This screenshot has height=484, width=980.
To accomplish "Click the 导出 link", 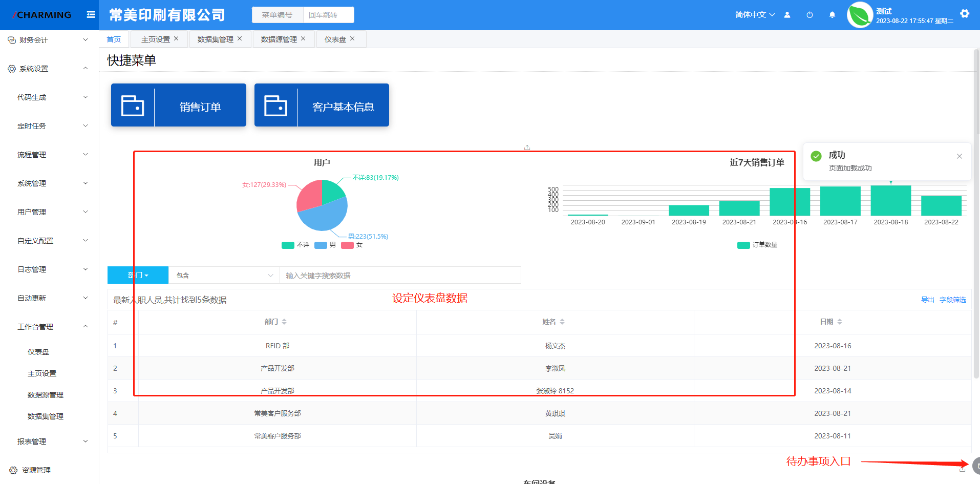I will click(x=928, y=300).
